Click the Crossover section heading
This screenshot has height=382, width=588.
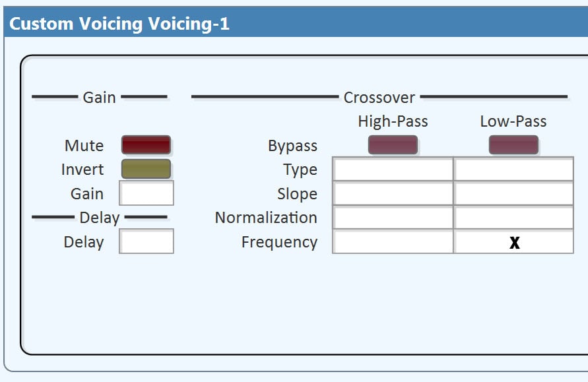[x=379, y=98]
